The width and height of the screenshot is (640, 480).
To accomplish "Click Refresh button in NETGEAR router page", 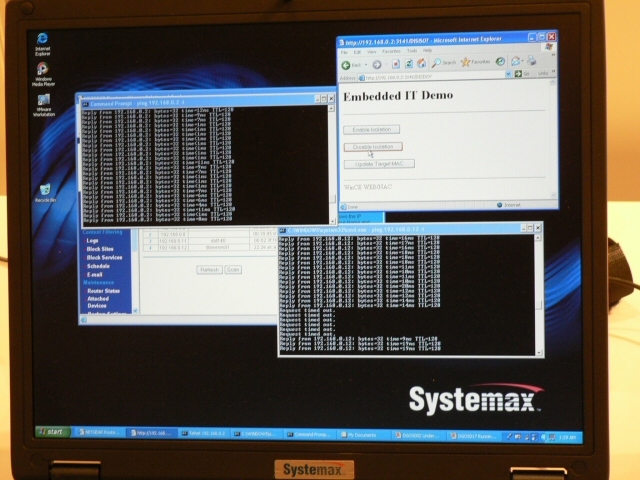I will point(209,270).
